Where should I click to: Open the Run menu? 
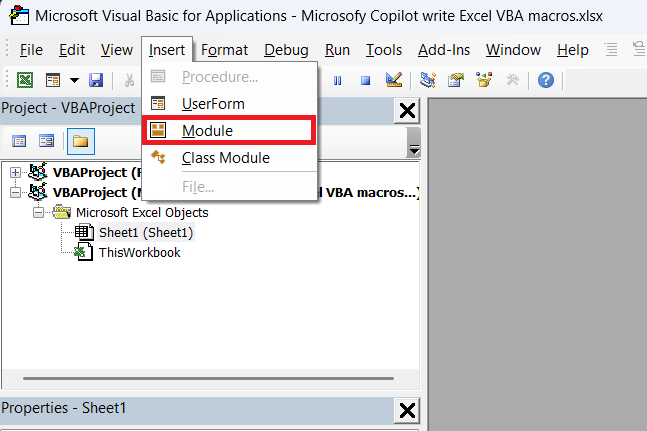point(337,50)
